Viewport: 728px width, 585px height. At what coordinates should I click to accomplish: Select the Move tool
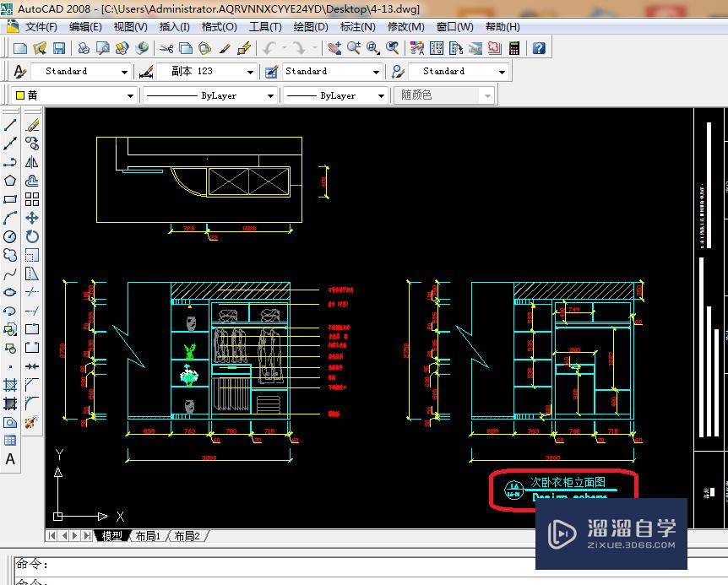[32, 218]
